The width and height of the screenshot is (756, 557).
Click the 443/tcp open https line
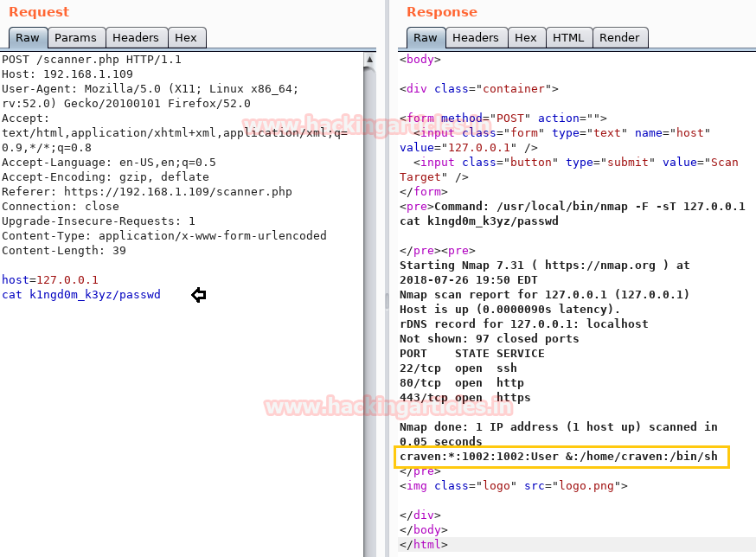point(464,398)
